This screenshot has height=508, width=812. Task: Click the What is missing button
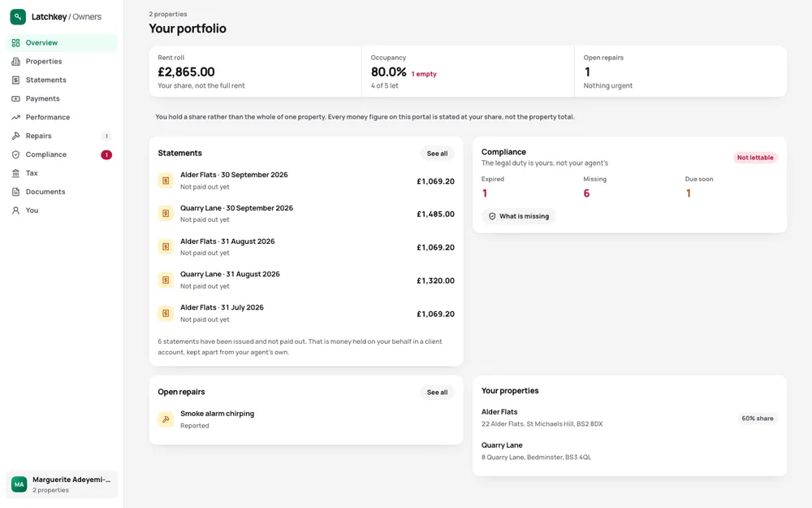click(x=518, y=216)
